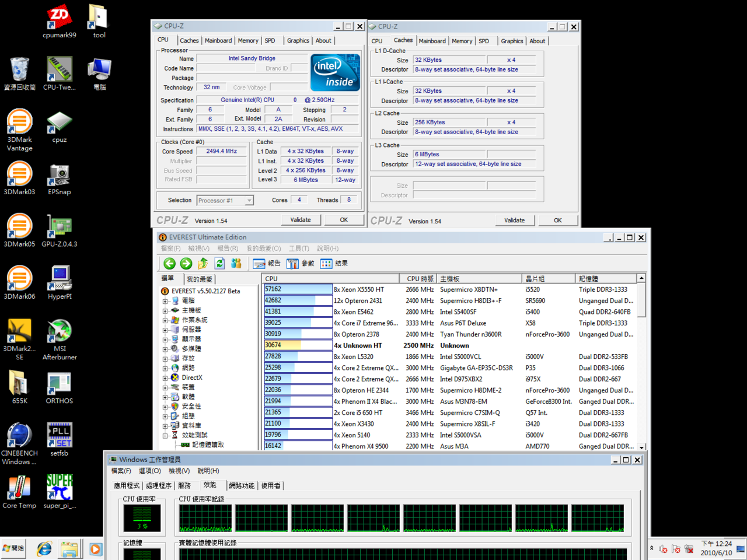Open the 報告 report toolbar button
Screen dimensions: 747x560
click(x=267, y=264)
